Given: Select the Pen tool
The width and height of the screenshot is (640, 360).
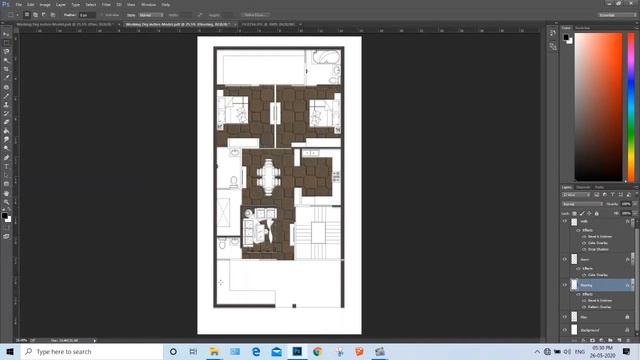Looking at the screenshot, I should (6, 158).
